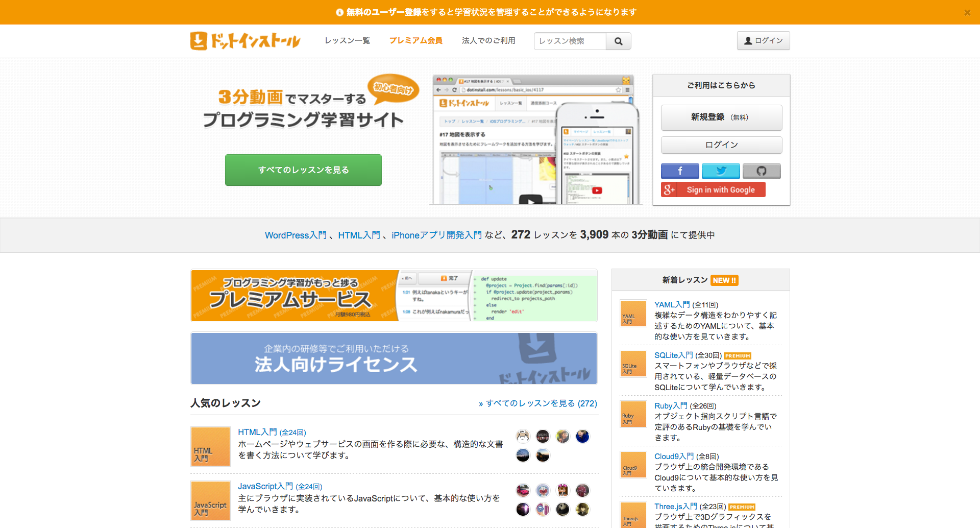This screenshot has height=528, width=980.
Task: Click the ログイン button in the header
Action: click(x=763, y=41)
